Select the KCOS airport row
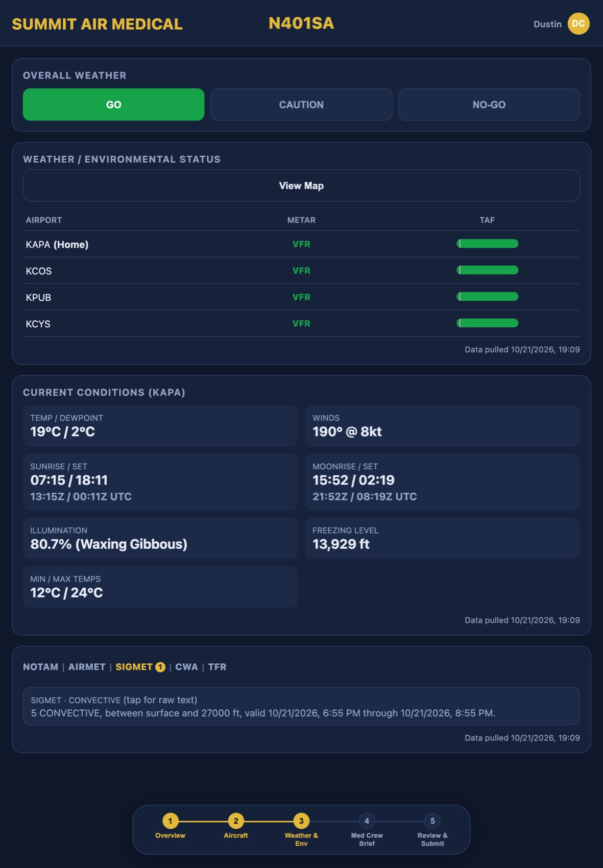 coord(301,271)
